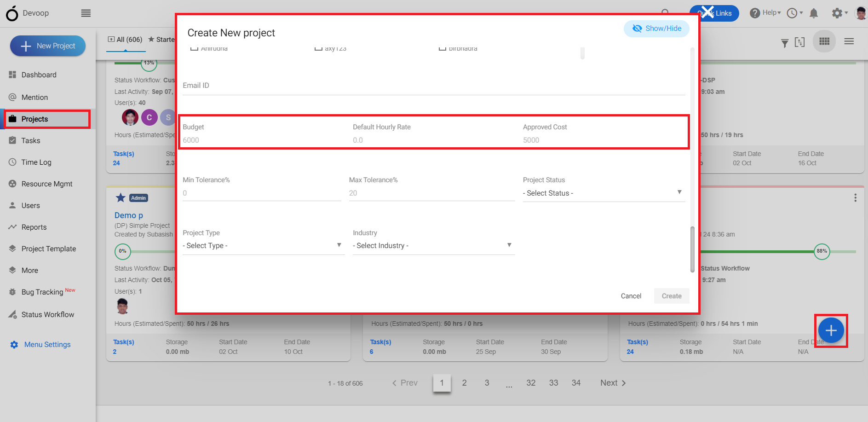This screenshot has width=868, height=422.
Task: Click the 88% progress indicator
Action: [x=822, y=251]
